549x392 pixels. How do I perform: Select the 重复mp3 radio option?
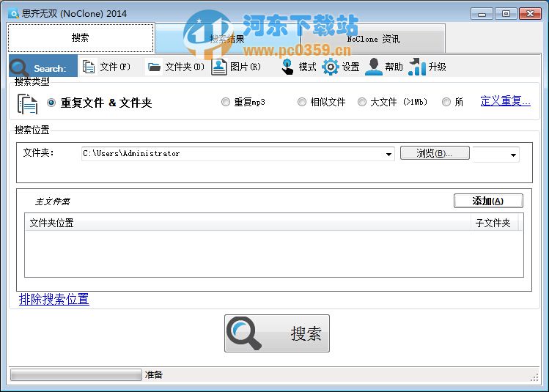(x=226, y=102)
